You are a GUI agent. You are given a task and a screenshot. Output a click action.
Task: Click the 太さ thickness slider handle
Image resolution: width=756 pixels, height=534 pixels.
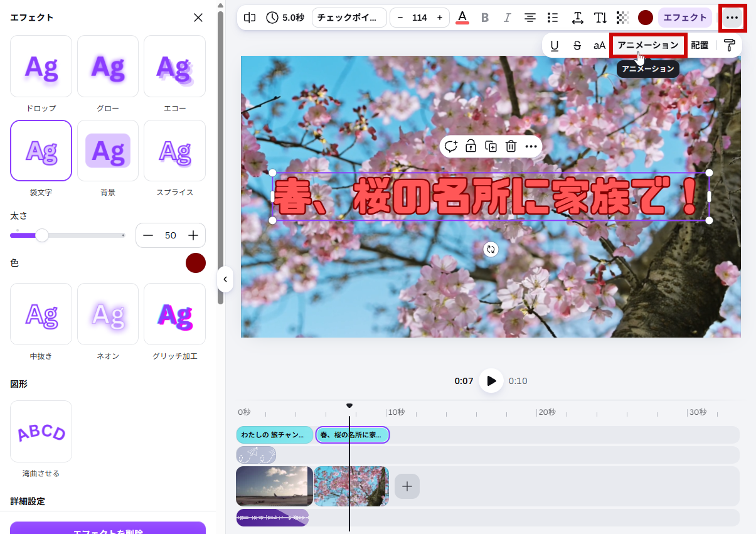[x=42, y=235]
